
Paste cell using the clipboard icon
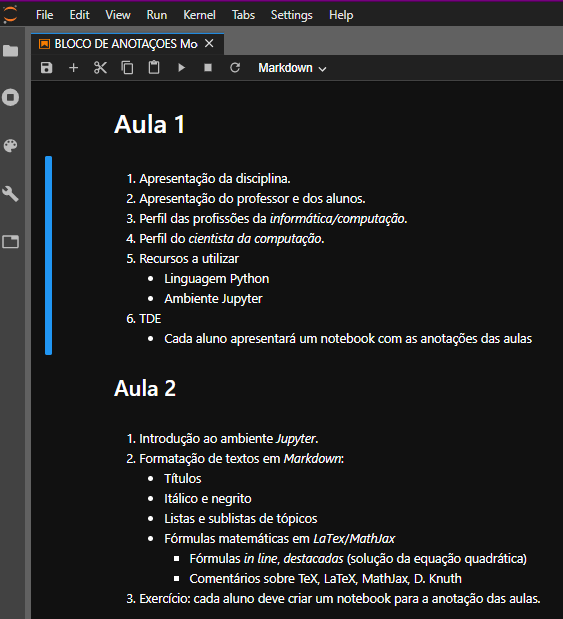[154, 68]
